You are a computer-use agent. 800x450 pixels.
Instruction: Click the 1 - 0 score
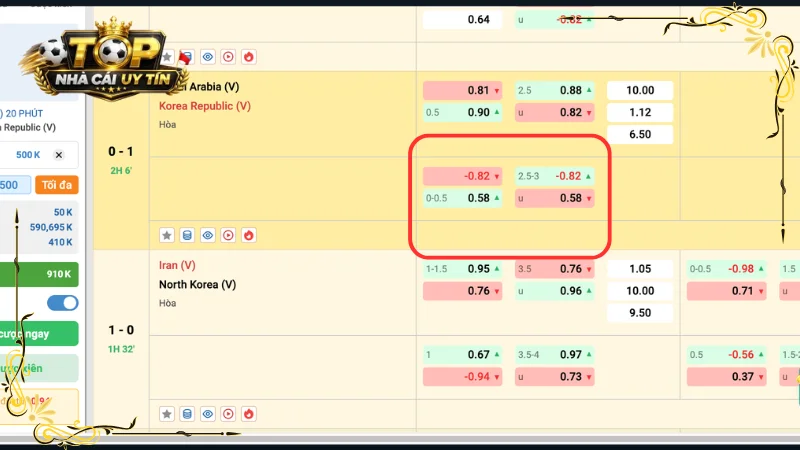121,330
